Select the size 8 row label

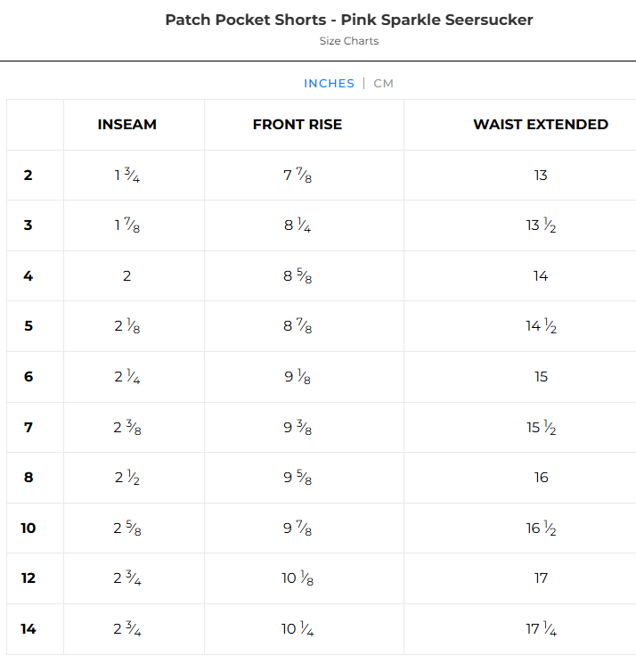pyautogui.click(x=29, y=478)
